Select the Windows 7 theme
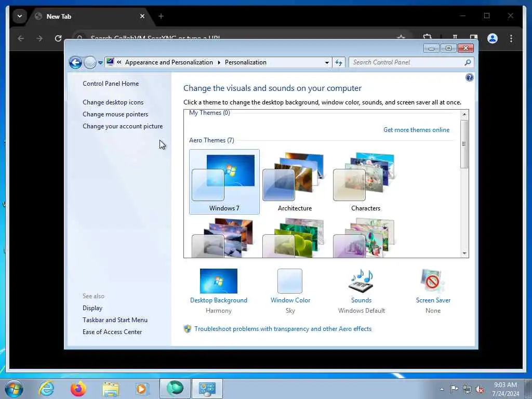The height and width of the screenshot is (399, 532). (224, 182)
